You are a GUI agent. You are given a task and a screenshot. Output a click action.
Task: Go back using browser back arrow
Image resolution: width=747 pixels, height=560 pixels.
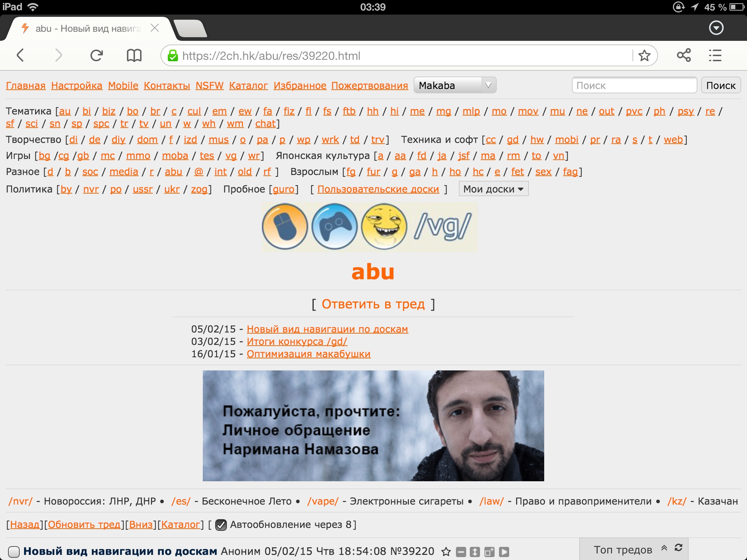20,55
